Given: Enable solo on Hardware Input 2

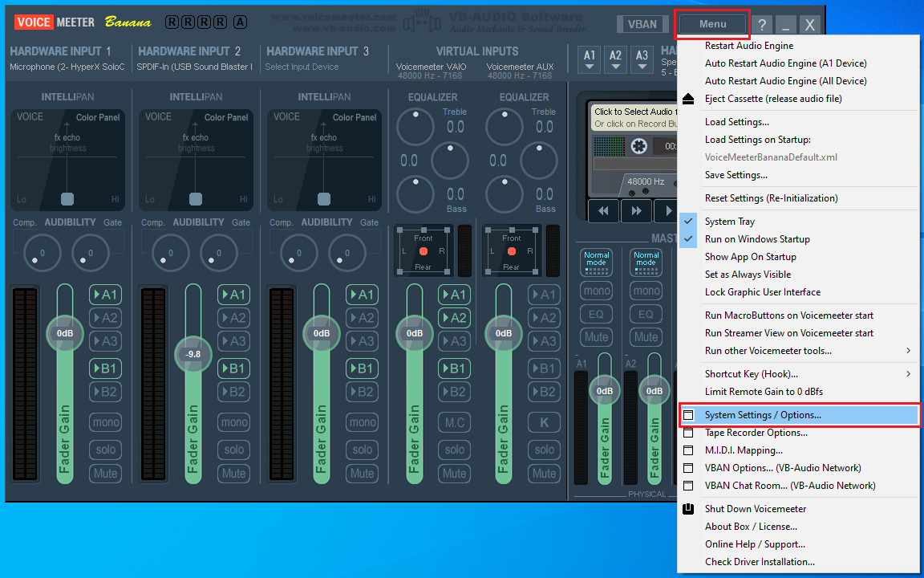Looking at the screenshot, I should [x=234, y=450].
